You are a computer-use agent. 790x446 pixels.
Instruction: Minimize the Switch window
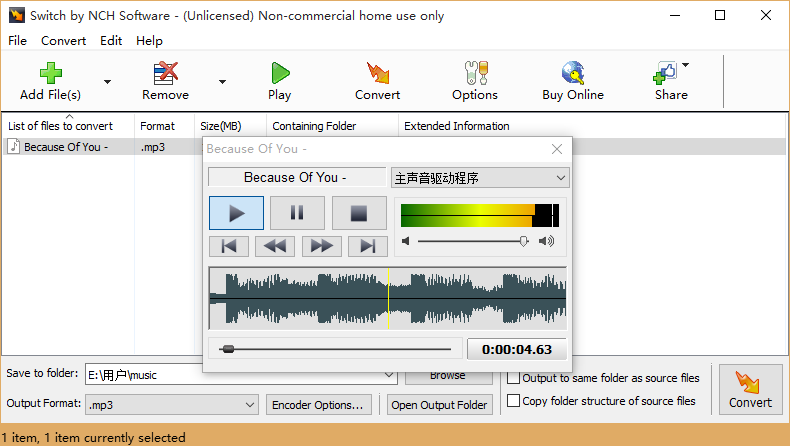pos(675,15)
